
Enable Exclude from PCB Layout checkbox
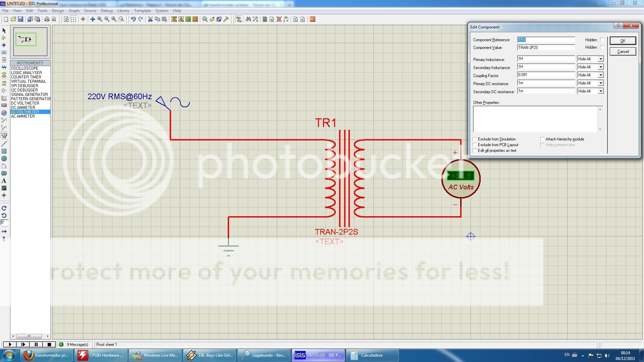point(475,145)
